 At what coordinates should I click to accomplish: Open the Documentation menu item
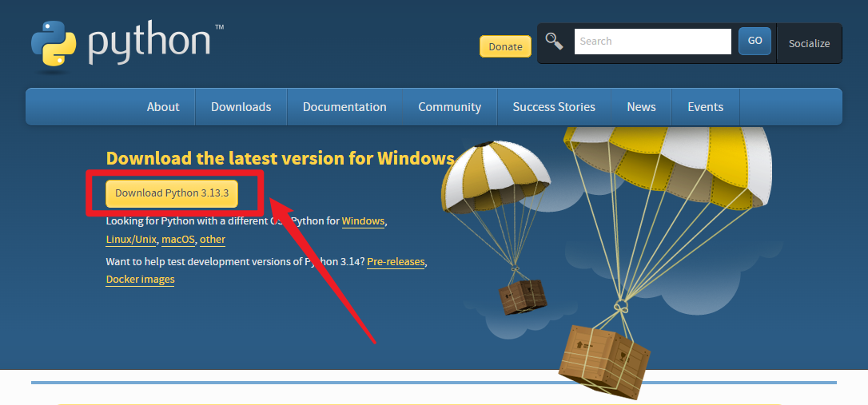pyautogui.click(x=344, y=107)
